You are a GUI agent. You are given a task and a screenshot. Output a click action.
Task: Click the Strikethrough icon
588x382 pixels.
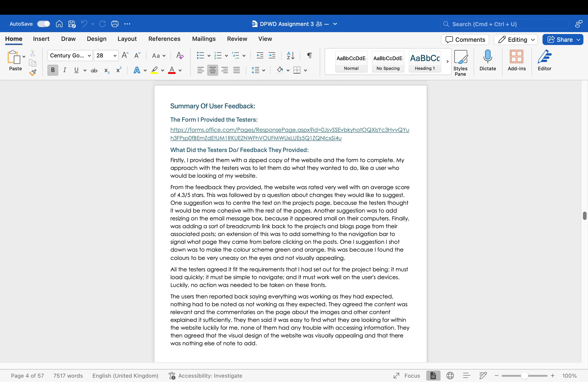tap(94, 70)
